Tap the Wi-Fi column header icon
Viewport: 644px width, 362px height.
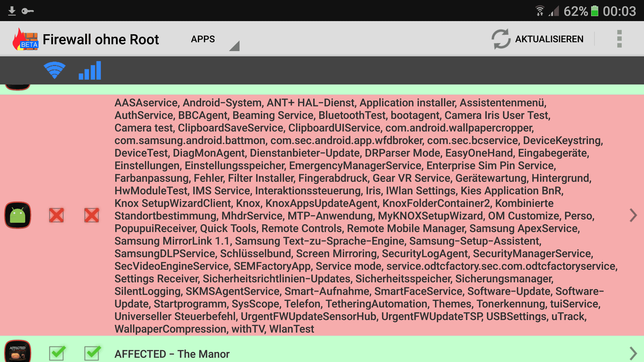(x=54, y=70)
